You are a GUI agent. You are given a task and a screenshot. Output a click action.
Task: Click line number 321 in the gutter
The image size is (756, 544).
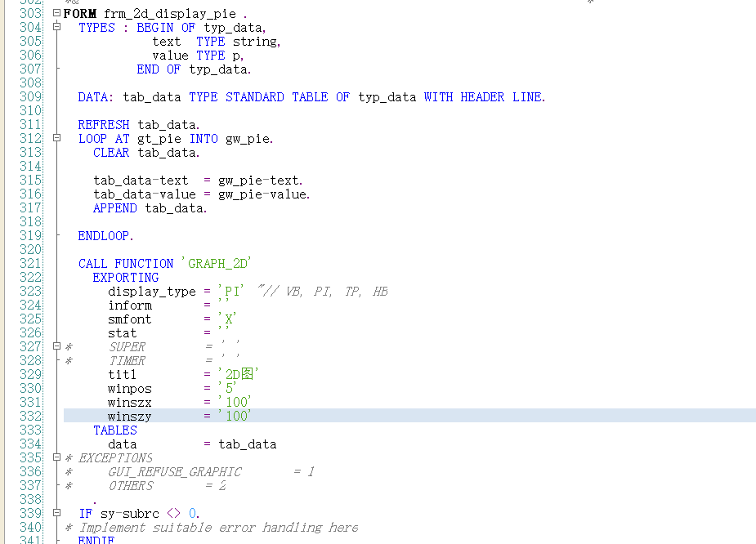[30, 264]
